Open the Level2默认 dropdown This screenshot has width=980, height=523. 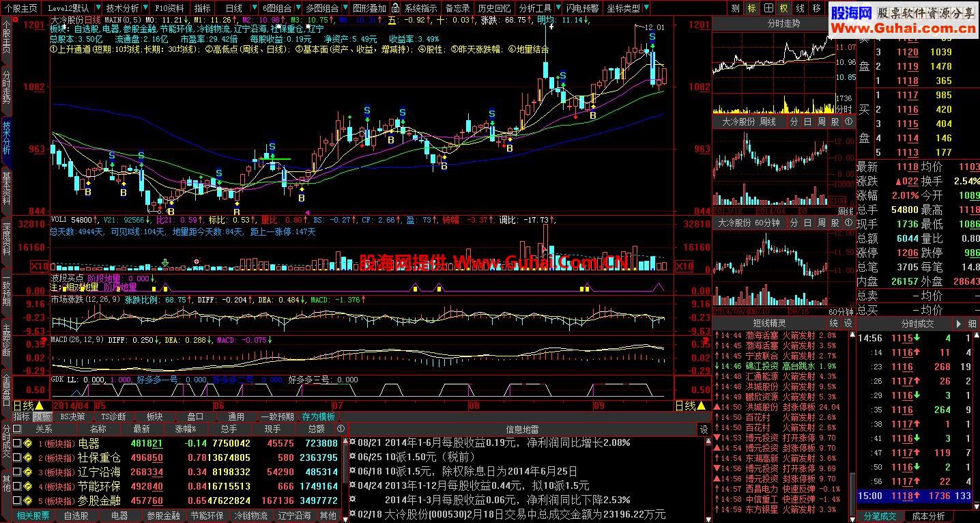[x=72, y=8]
